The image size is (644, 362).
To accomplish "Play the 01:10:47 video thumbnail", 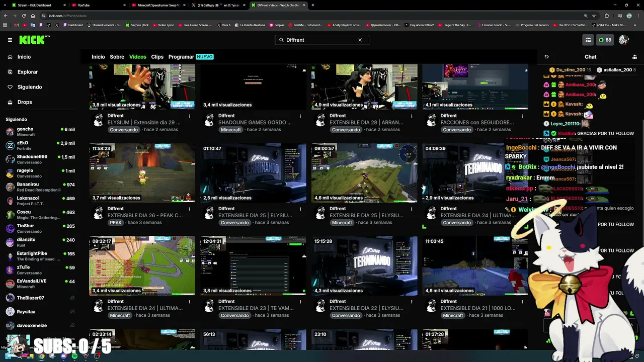I will click(x=253, y=173).
